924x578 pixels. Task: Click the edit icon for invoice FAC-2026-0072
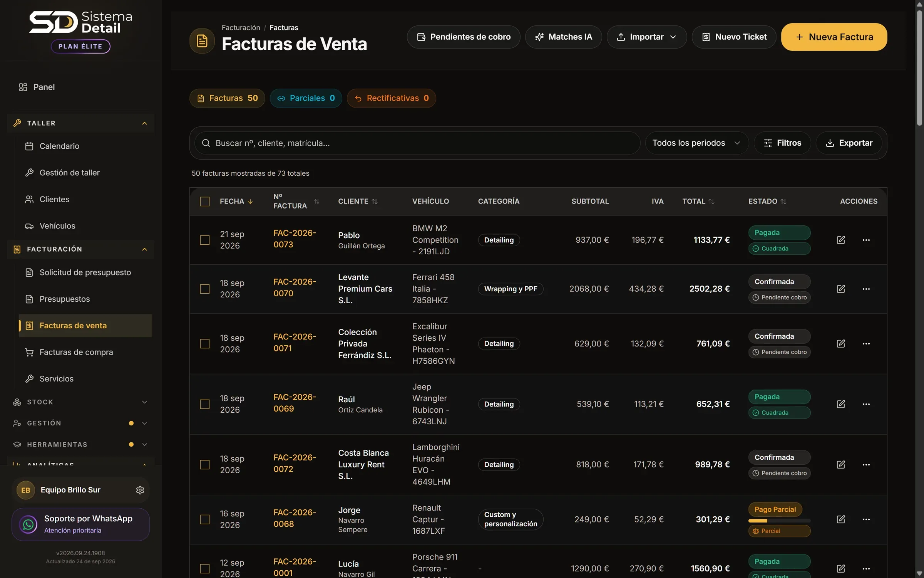click(841, 464)
